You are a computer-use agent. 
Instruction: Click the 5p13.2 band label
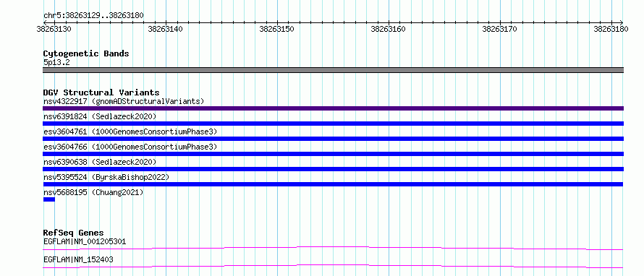click(56, 62)
